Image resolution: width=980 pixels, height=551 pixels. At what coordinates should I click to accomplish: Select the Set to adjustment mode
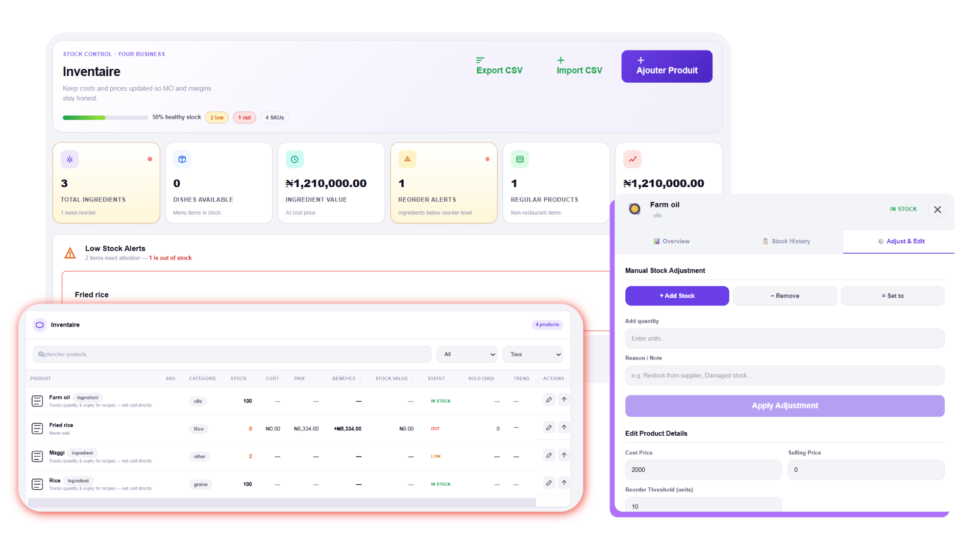coord(893,296)
